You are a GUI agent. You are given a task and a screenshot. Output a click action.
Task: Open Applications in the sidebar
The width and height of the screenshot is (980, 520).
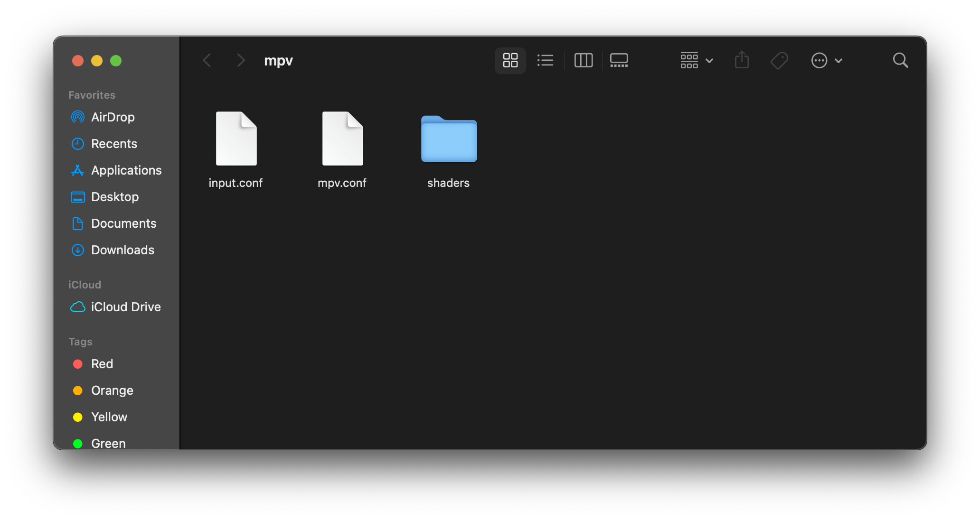coord(126,170)
